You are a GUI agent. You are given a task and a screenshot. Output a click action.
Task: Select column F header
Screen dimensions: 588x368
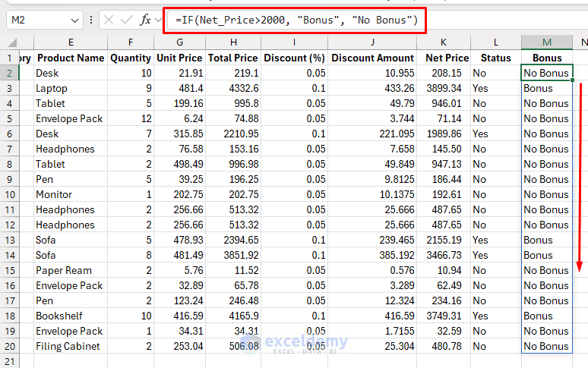(131, 42)
